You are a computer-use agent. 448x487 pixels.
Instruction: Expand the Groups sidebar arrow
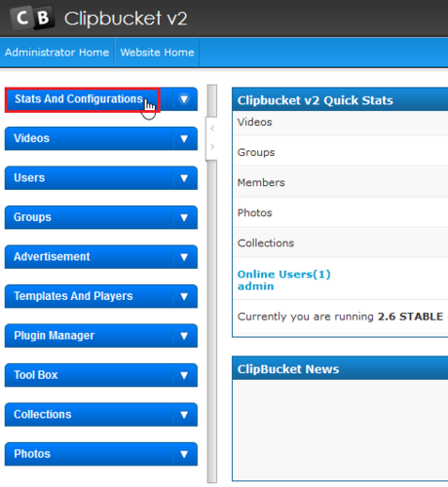tap(184, 217)
